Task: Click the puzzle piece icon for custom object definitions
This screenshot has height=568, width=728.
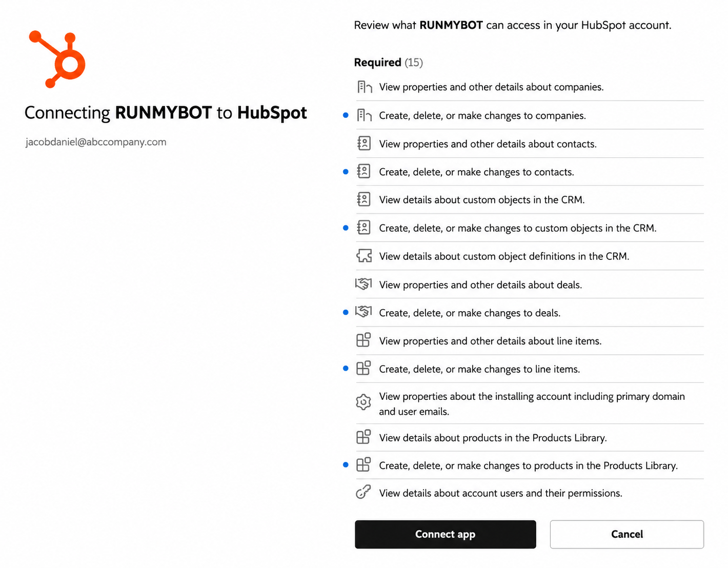Action: (364, 256)
